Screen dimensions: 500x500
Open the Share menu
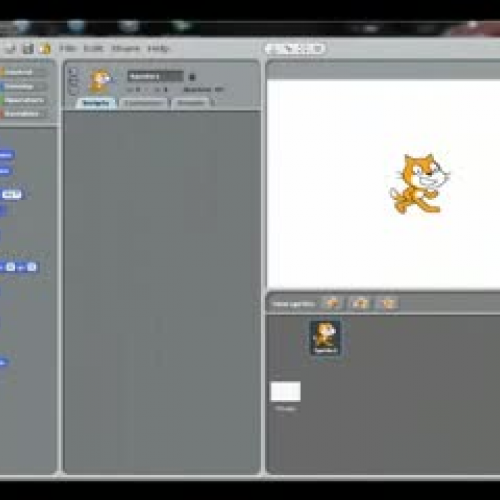coord(126,48)
